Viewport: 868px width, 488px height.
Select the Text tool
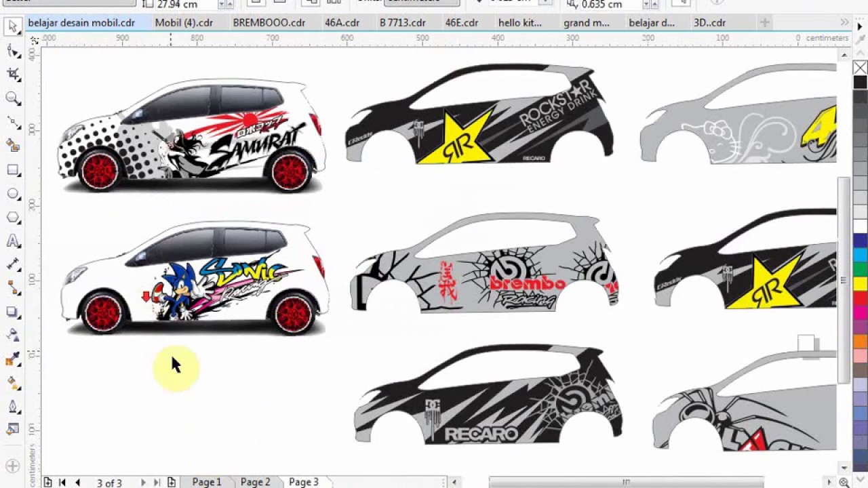pyautogui.click(x=13, y=241)
